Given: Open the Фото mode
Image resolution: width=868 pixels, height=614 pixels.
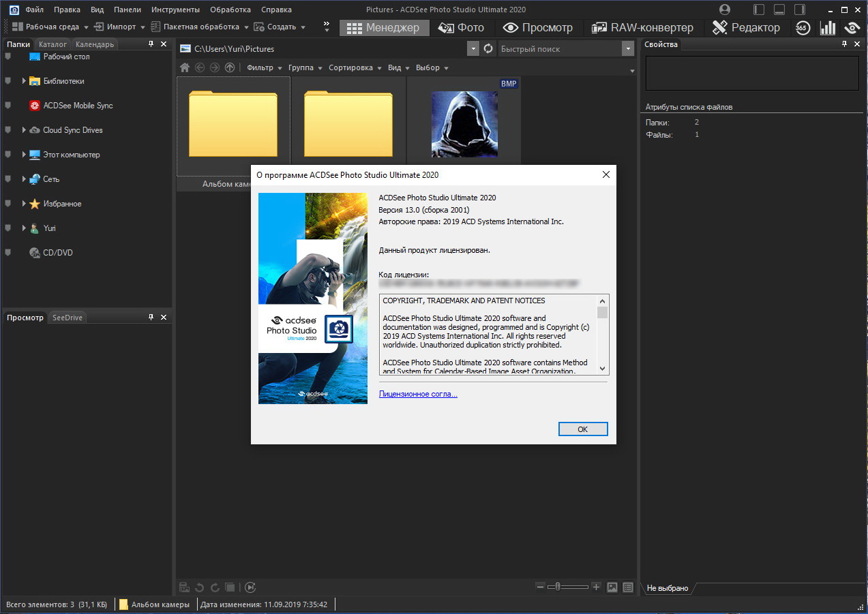Looking at the screenshot, I should pyautogui.click(x=462, y=27).
